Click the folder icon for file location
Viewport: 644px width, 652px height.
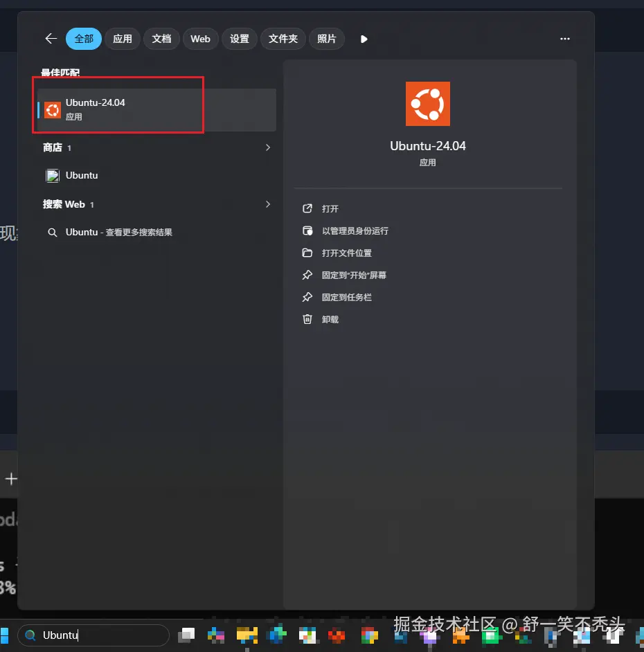pos(307,253)
